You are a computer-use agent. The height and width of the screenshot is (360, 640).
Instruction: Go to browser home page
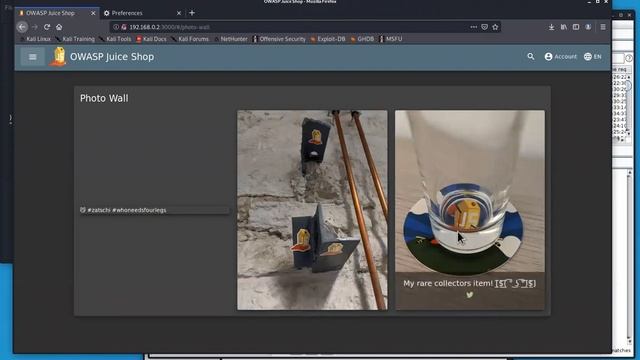59,27
